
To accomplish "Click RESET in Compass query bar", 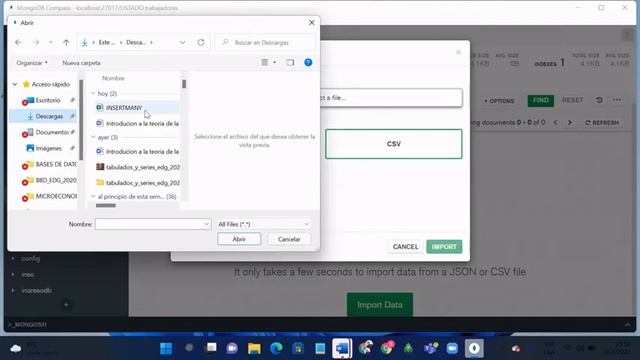I will click(x=572, y=100).
